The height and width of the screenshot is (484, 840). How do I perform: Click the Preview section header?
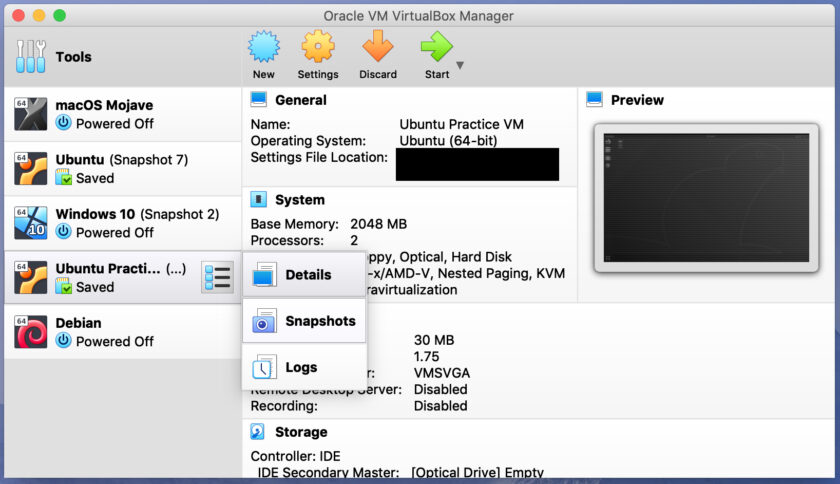tap(637, 100)
